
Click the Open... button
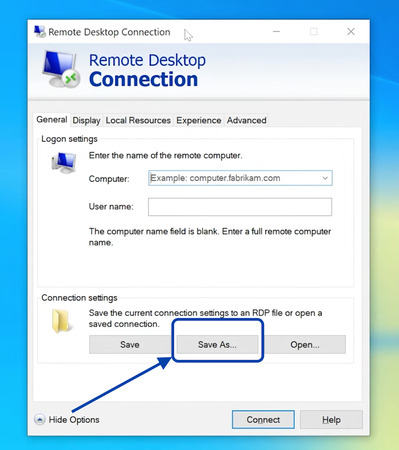pyautogui.click(x=305, y=344)
